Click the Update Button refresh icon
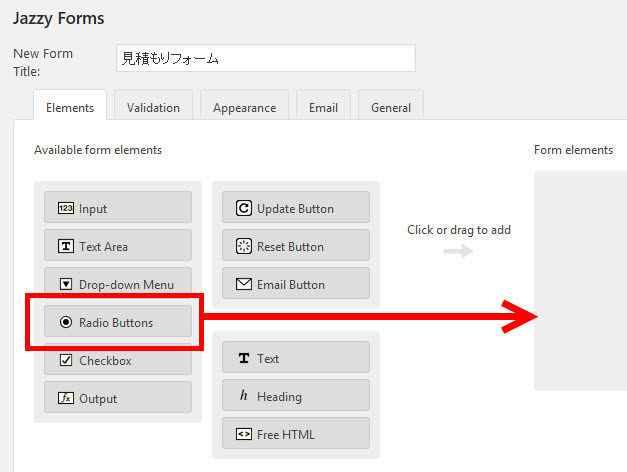 pos(244,208)
